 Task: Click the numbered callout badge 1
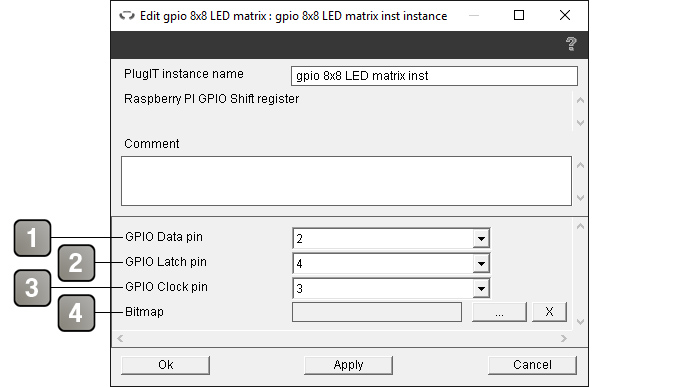point(32,238)
